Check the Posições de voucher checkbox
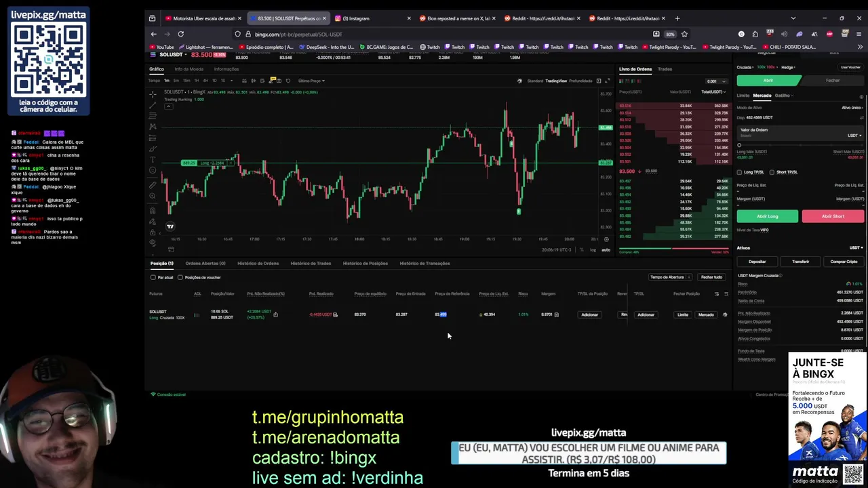This screenshot has width=868, height=488. [x=180, y=277]
